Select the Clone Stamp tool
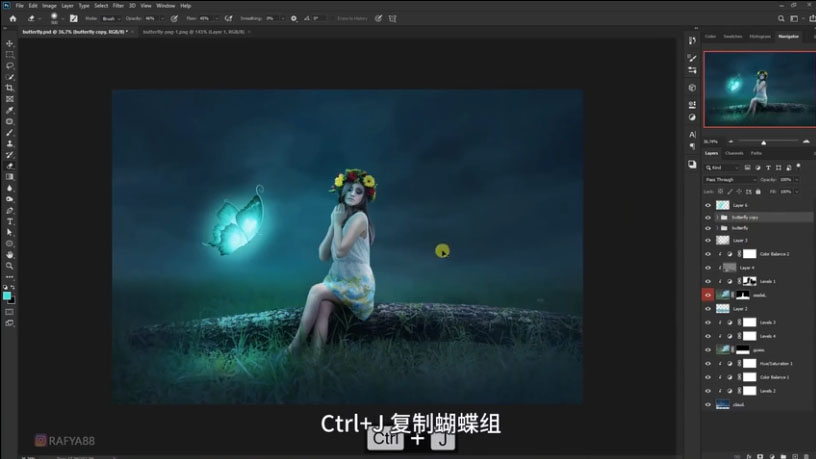The width and height of the screenshot is (816, 459). [9, 144]
